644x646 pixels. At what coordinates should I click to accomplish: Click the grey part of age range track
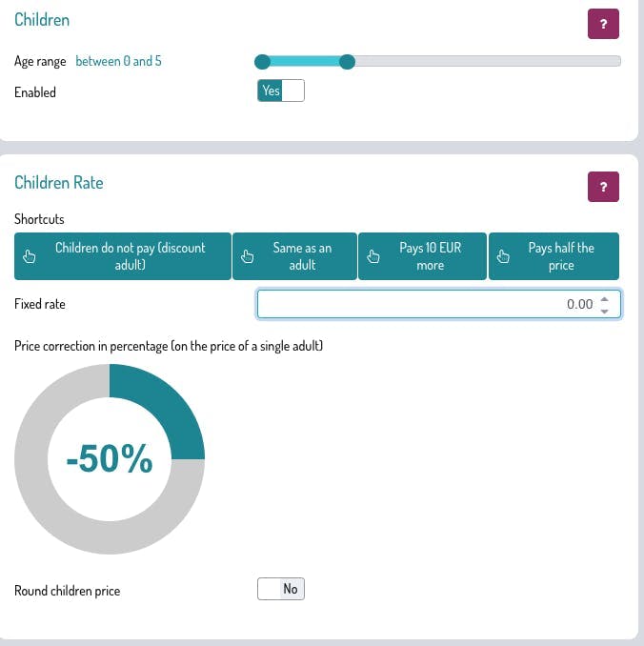486,62
